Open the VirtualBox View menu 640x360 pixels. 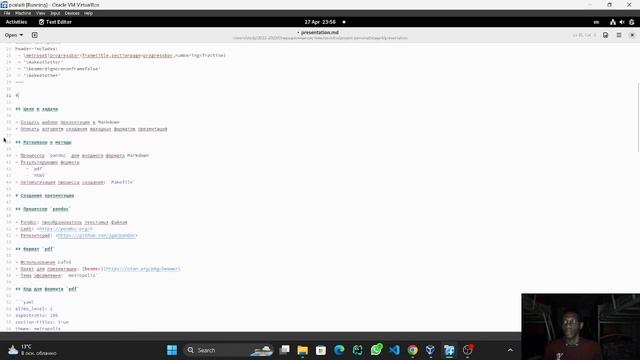pyautogui.click(x=40, y=13)
